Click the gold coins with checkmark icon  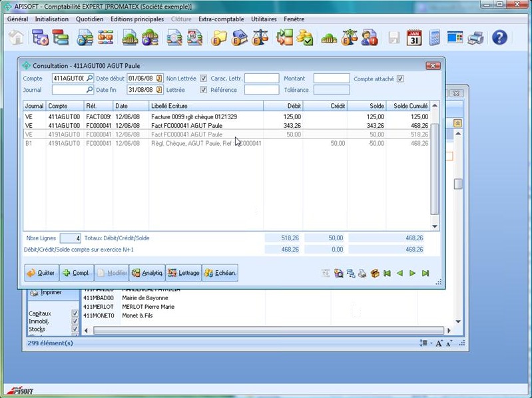305,38
